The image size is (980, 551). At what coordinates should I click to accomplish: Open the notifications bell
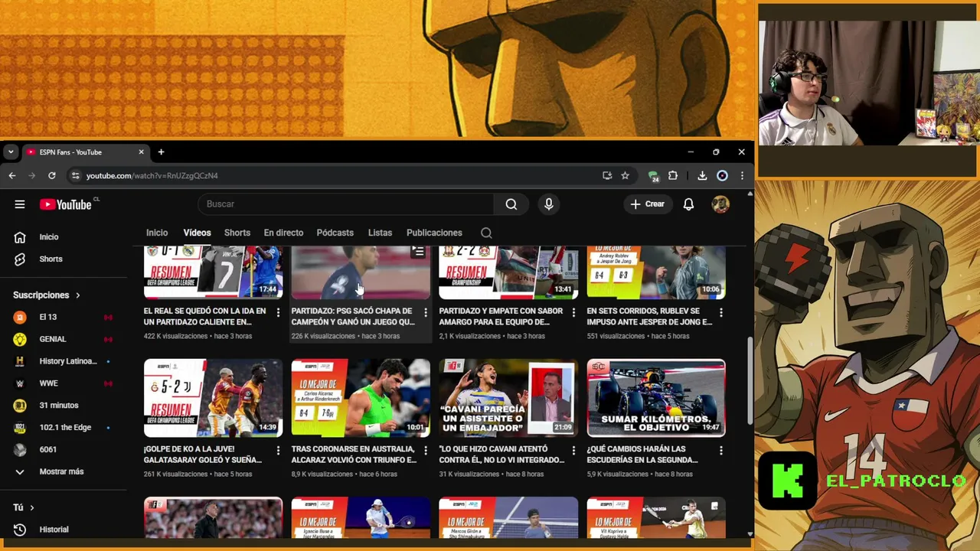[x=688, y=204]
